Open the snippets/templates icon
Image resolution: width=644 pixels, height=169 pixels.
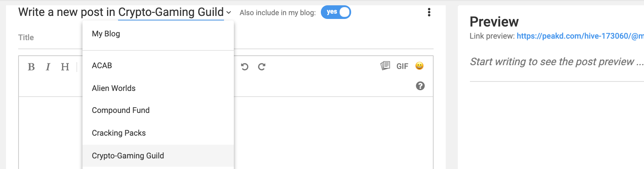[385, 66]
